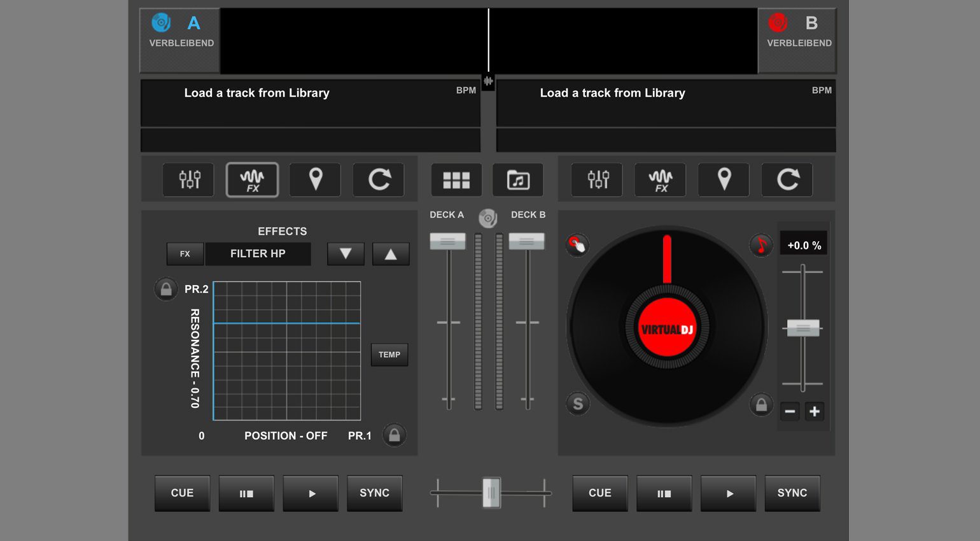The image size is (980, 541).
Task: Click the red Deck B vinyl icon
Action: click(778, 23)
